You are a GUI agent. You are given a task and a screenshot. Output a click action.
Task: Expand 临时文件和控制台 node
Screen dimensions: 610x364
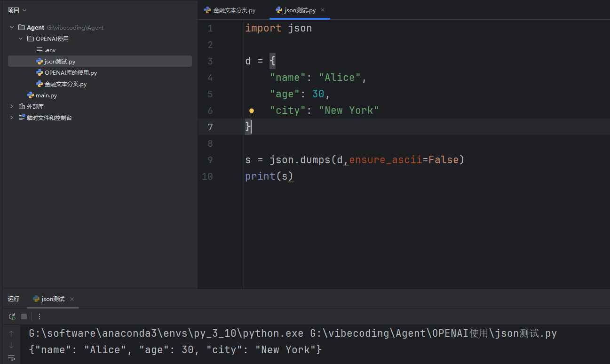12,118
